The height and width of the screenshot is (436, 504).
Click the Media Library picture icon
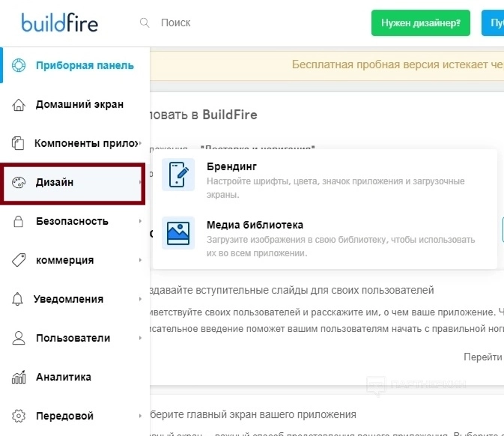coord(178,232)
